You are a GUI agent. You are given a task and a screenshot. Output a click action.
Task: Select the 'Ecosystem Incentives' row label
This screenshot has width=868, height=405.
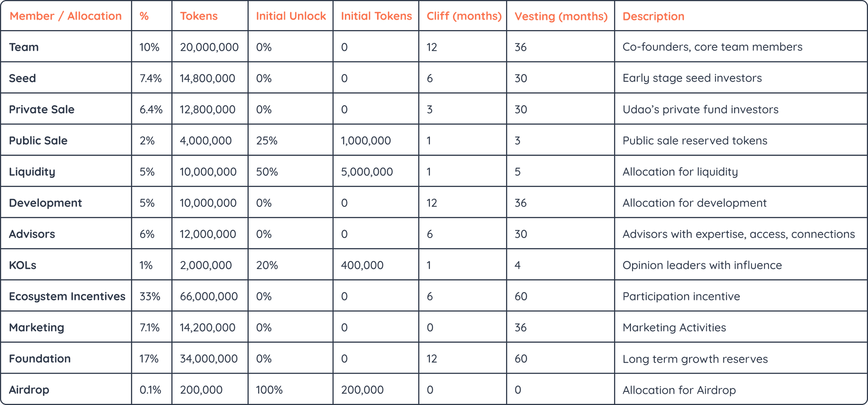(67, 296)
